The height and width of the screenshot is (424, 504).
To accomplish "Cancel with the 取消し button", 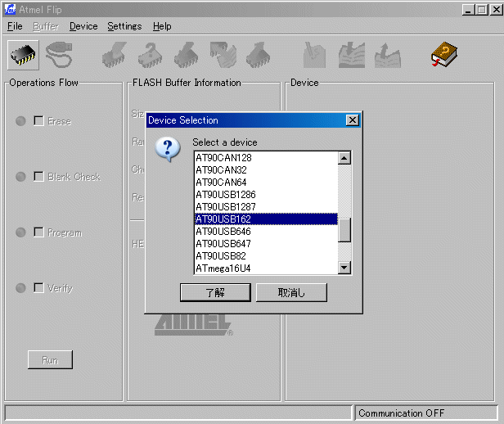I will (x=291, y=292).
